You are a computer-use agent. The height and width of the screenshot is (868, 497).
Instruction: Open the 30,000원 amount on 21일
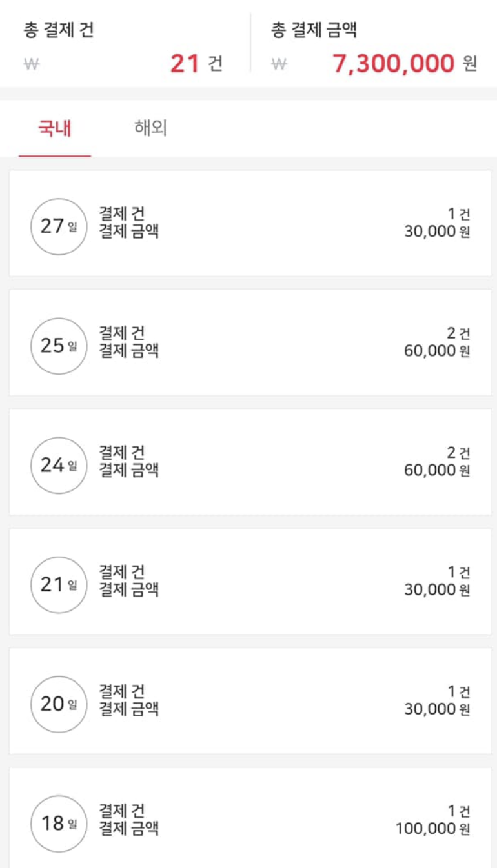(x=436, y=589)
